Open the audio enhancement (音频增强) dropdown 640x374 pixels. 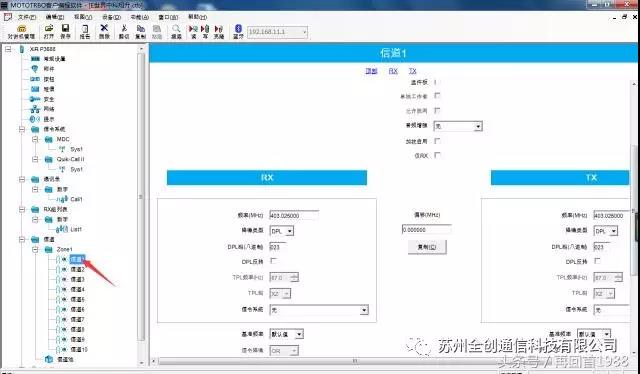point(458,126)
